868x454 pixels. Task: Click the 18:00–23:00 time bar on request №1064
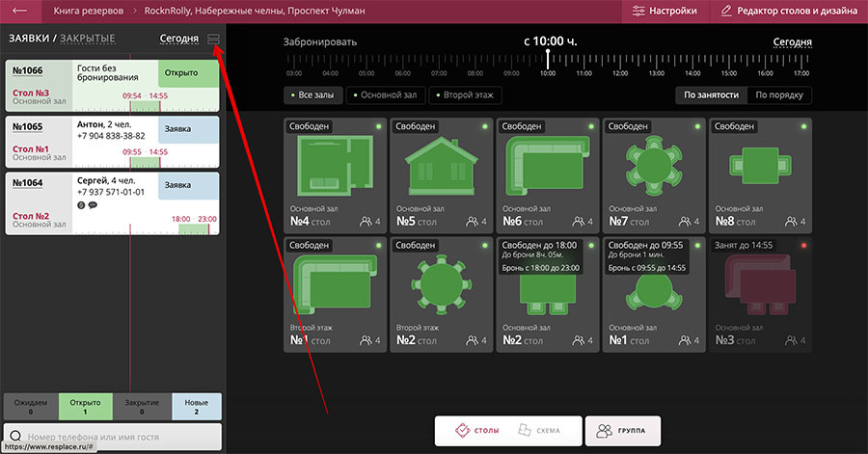pos(194,228)
